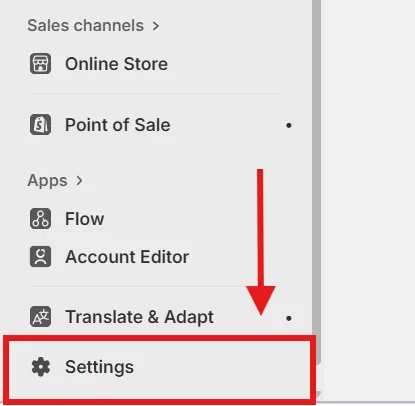Viewport: 415px width, 406px height.
Task: Expand the Sales channels chevron
Action: click(x=156, y=26)
